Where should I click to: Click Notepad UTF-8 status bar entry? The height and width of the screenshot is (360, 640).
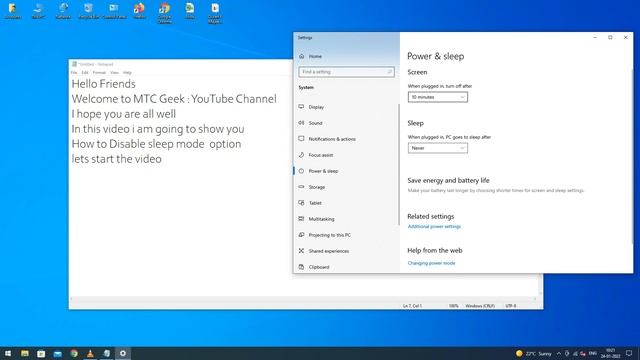click(511, 306)
